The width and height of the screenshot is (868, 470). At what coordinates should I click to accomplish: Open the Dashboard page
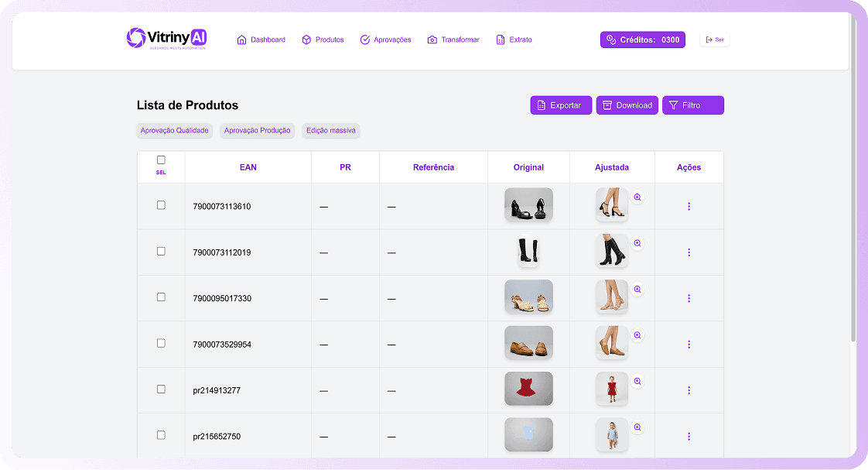pyautogui.click(x=261, y=40)
